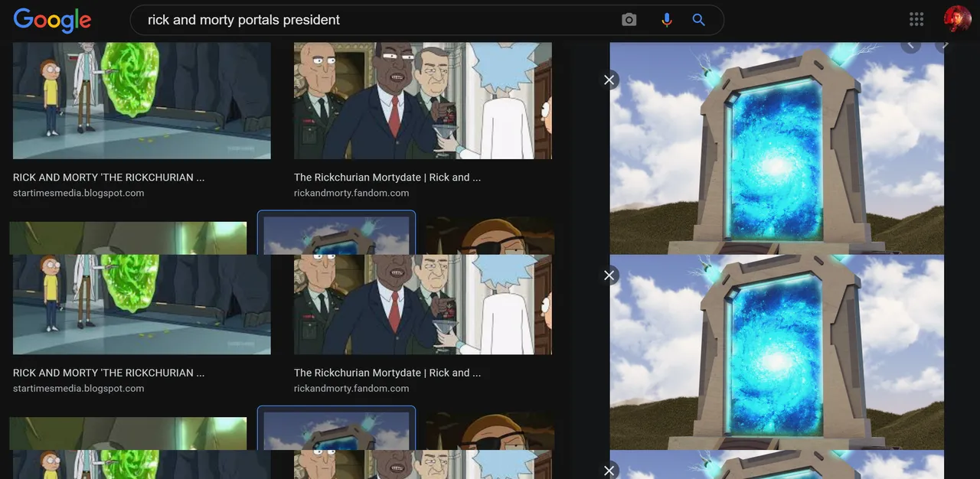Open second 'RICK AND MORTY 'THE RICKCHURIAN ...' title
Screen dimensions: 980x479
109,373
